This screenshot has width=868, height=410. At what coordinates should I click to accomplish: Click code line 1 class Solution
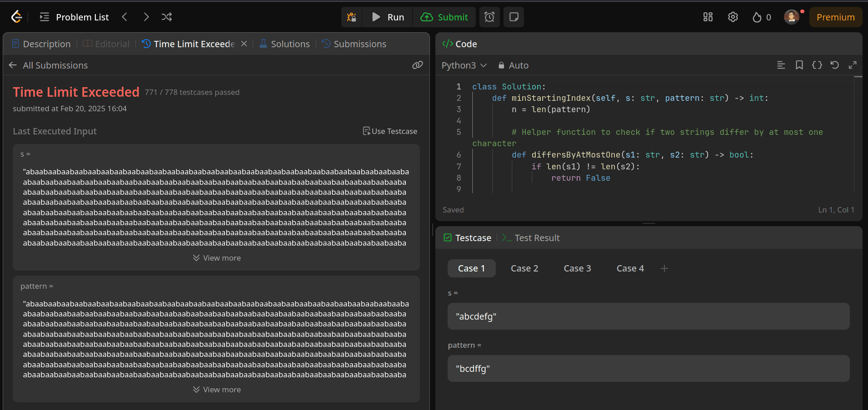point(509,87)
